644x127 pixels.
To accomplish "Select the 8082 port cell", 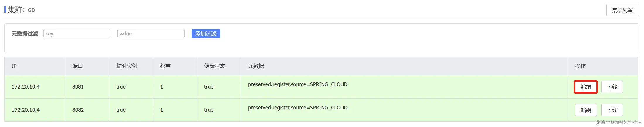I will tap(78, 110).
